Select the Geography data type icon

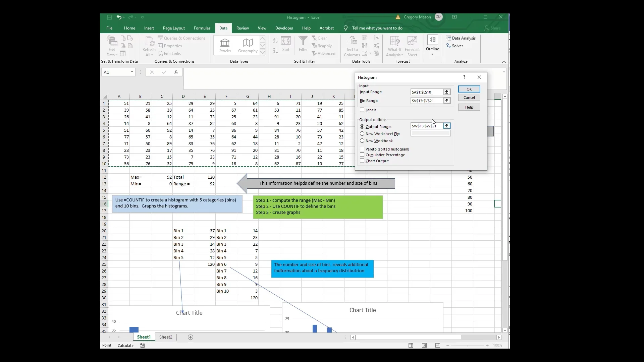coord(248,45)
